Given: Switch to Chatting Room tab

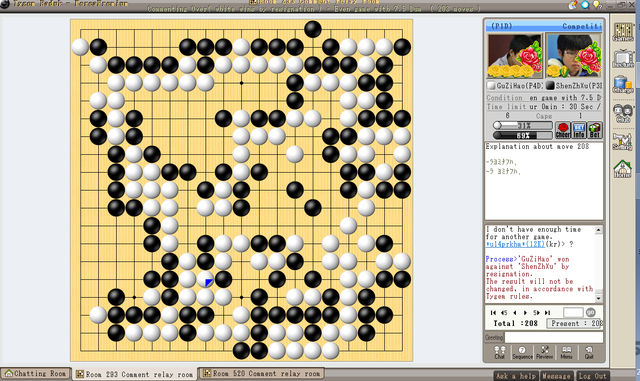Looking at the screenshot, I should pyautogui.click(x=36, y=374).
